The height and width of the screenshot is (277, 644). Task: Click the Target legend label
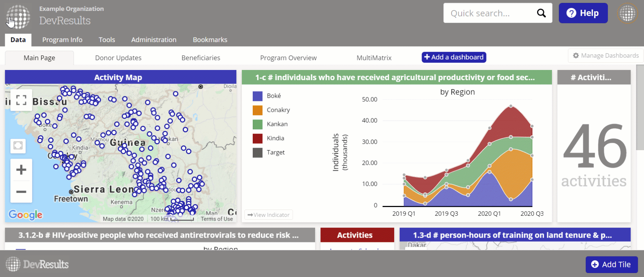click(x=276, y=153)
